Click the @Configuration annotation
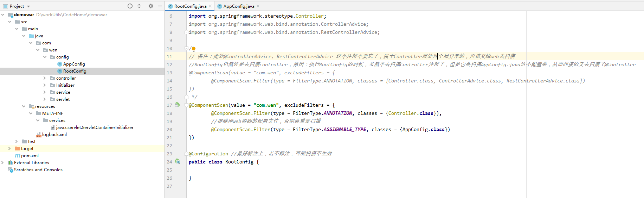This screenshot has width=644, height=198. (x=208, y=154)
